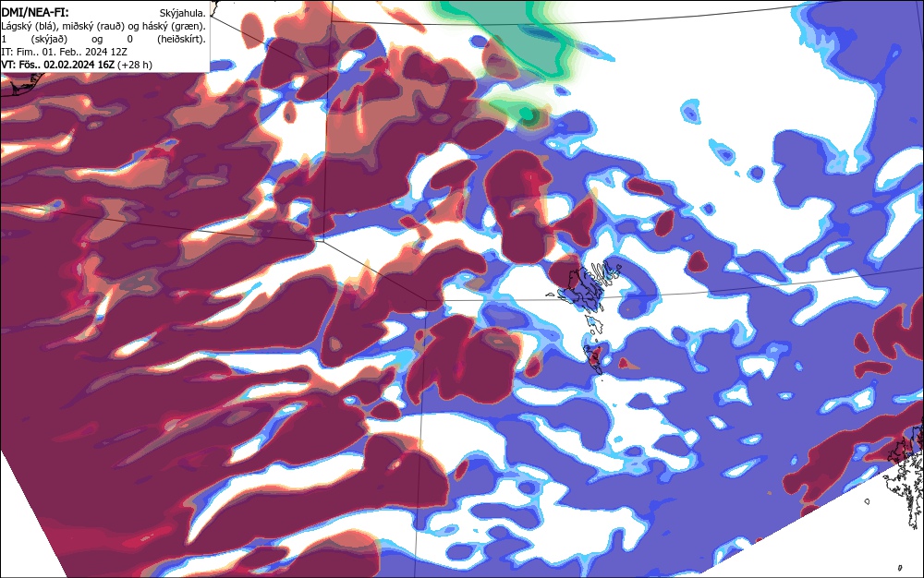Click the IT: Fim.. 01. Feb.. 2024 12Z line
The width and height of the screenshot is (924, 578).
65,52
